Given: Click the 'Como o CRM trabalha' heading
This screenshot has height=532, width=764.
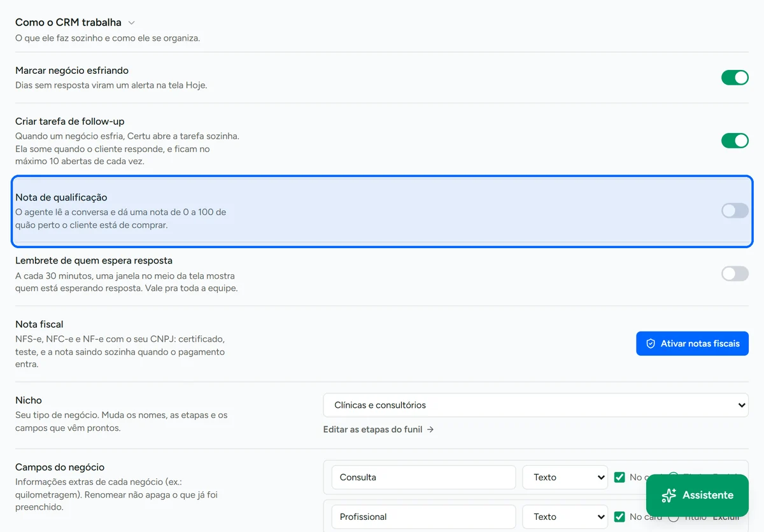Looking at the screenshot, I should click(x=68, y=23).
